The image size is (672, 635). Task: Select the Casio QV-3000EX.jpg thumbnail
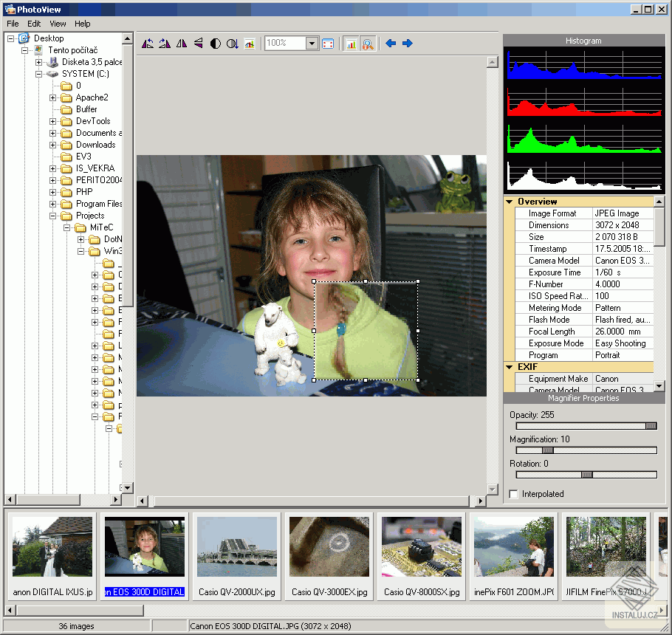[x=329, y=546]
